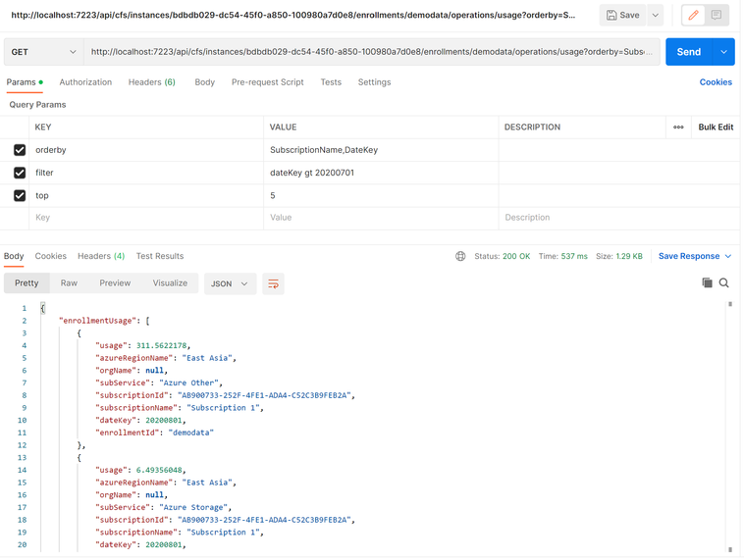Click the top value 5 cell

pos(381,195)
